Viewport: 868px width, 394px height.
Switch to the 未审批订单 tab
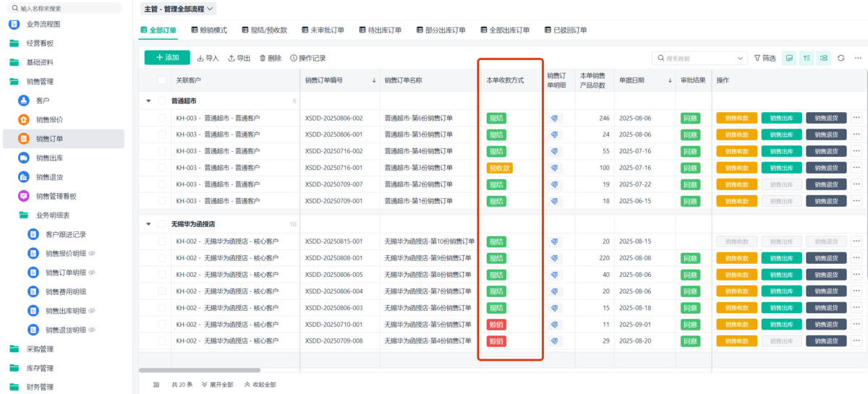[x=323, y=30]
